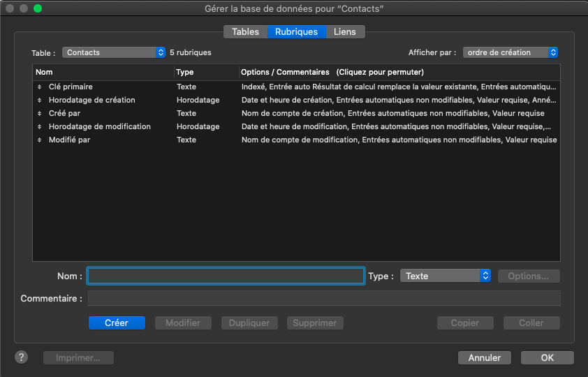Click reorder handle icon for Horodatage de modification
This screenshot has width=588, height=377.
tap(40, 127)
